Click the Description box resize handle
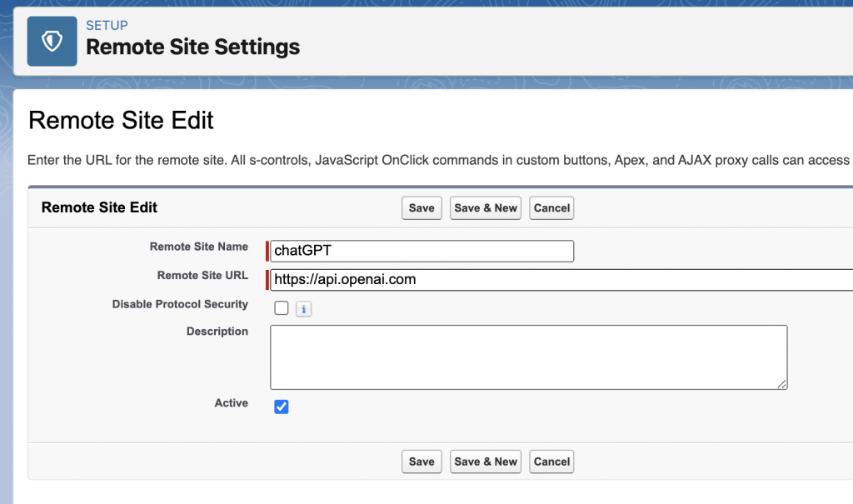Viewport: 853px width, 504px height. (x=782, y=384)
